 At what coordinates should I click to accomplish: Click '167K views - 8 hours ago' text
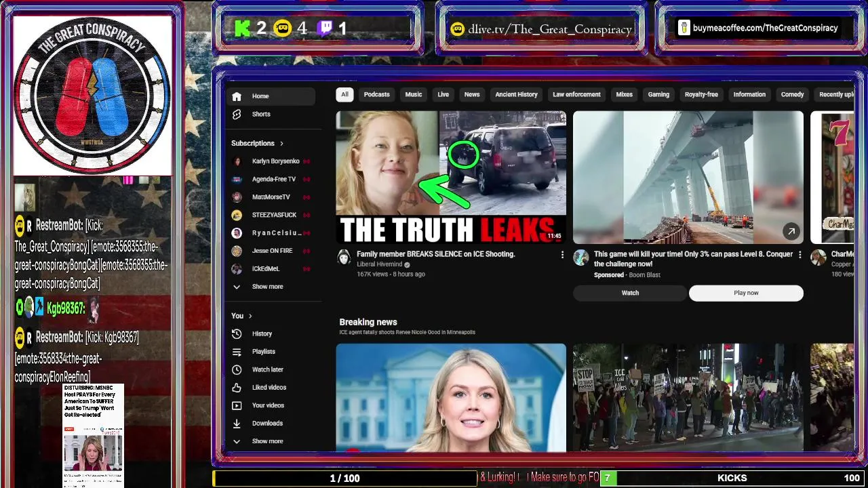tap(391, 274)
